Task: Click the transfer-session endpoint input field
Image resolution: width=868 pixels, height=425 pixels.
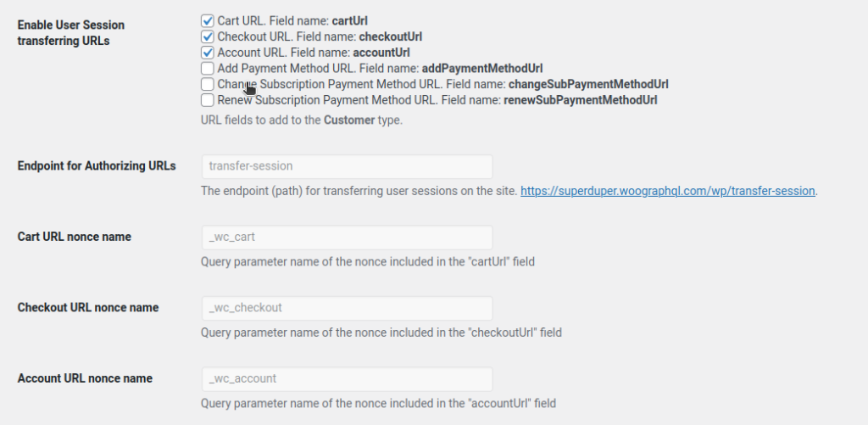Action: tap(347, 166)
